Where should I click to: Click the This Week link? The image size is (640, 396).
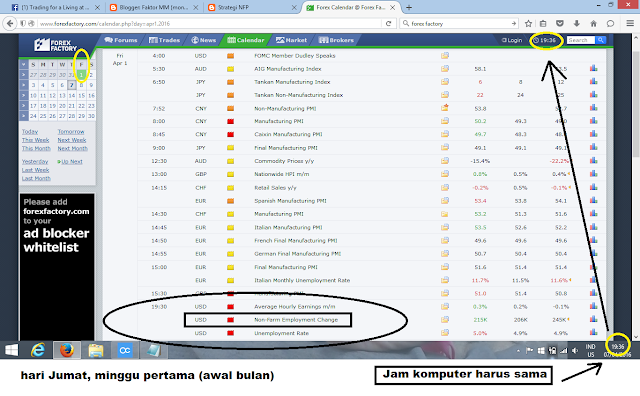(x=36, y=140)
